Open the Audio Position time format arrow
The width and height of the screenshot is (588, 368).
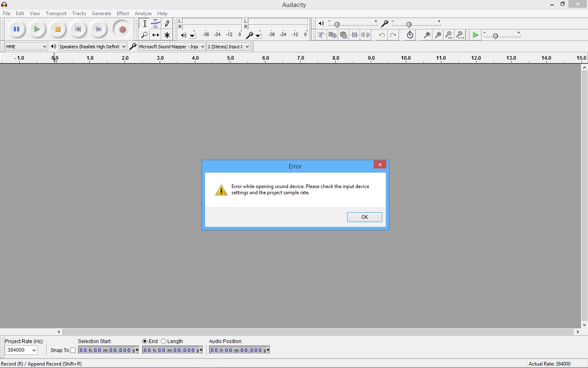[268, 350]
